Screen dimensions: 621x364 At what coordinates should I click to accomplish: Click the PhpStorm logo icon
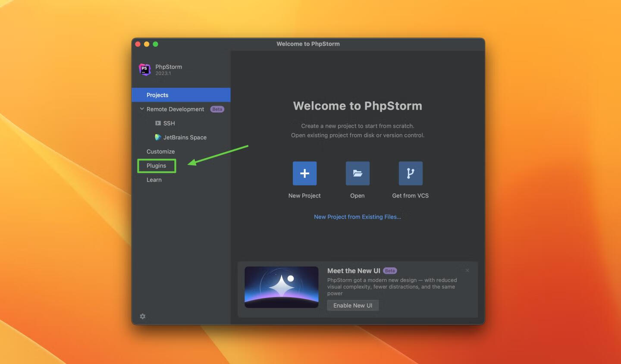point(144,69)
